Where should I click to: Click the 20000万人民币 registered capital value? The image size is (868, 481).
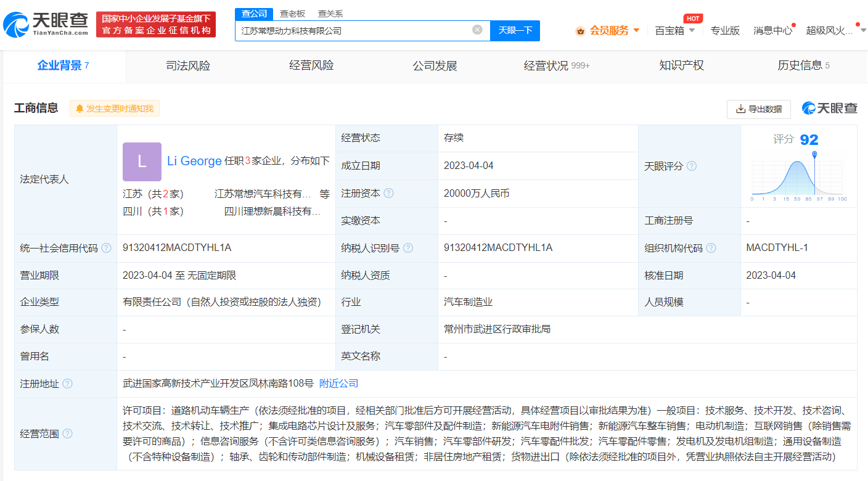[477, 194]
